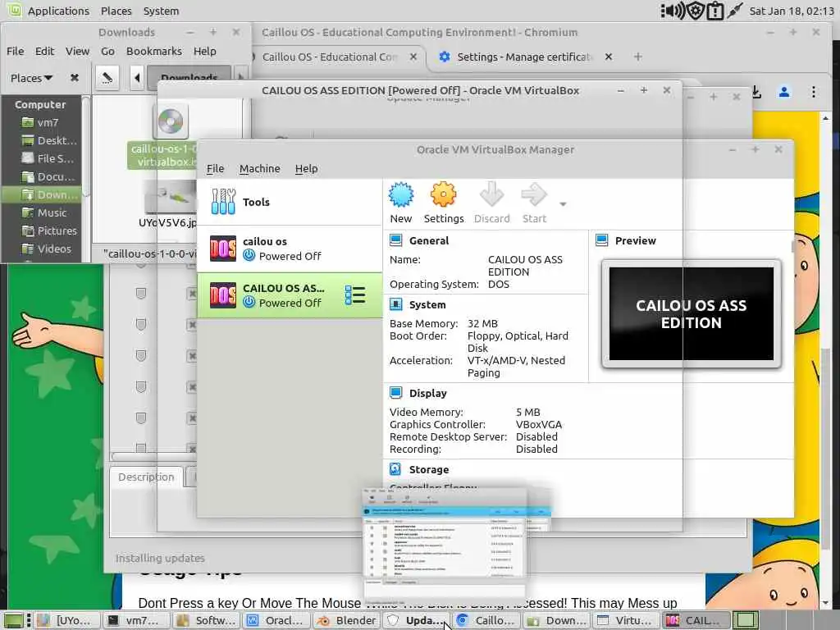The image size is (840, 630).
Task: Click the System section header
Action: point(427,305)
